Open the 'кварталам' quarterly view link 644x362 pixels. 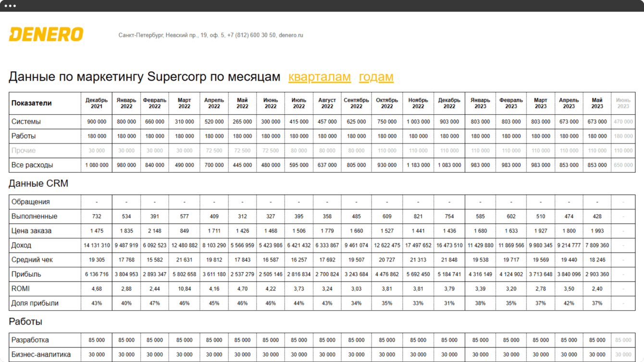[x=320, y=77]
